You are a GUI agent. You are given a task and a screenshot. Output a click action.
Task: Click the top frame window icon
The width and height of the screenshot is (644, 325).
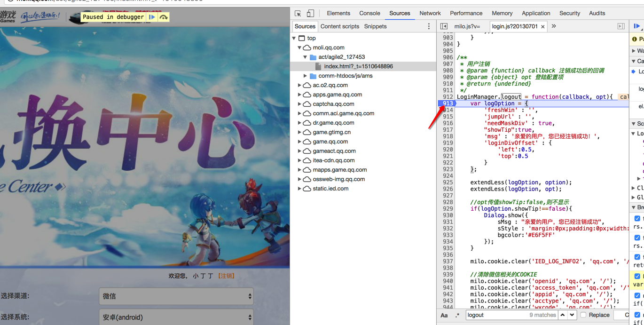click(x=302, y=38)
